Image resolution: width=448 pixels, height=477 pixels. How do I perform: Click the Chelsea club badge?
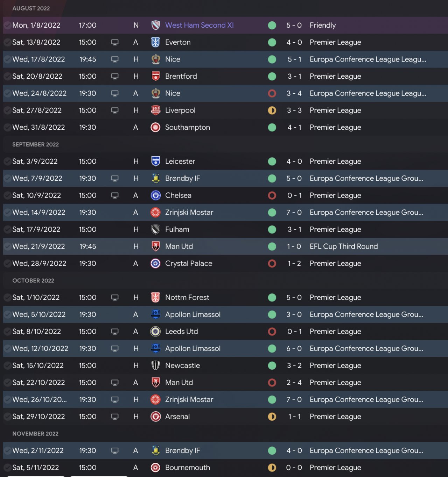coord(155,195)
